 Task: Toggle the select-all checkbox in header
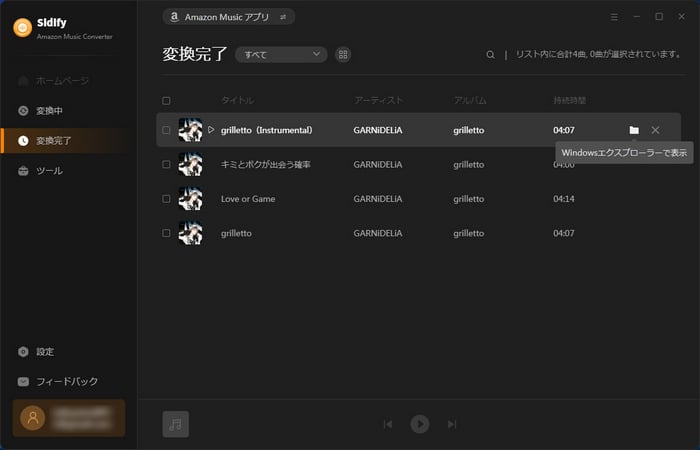(x=166, y=100)
